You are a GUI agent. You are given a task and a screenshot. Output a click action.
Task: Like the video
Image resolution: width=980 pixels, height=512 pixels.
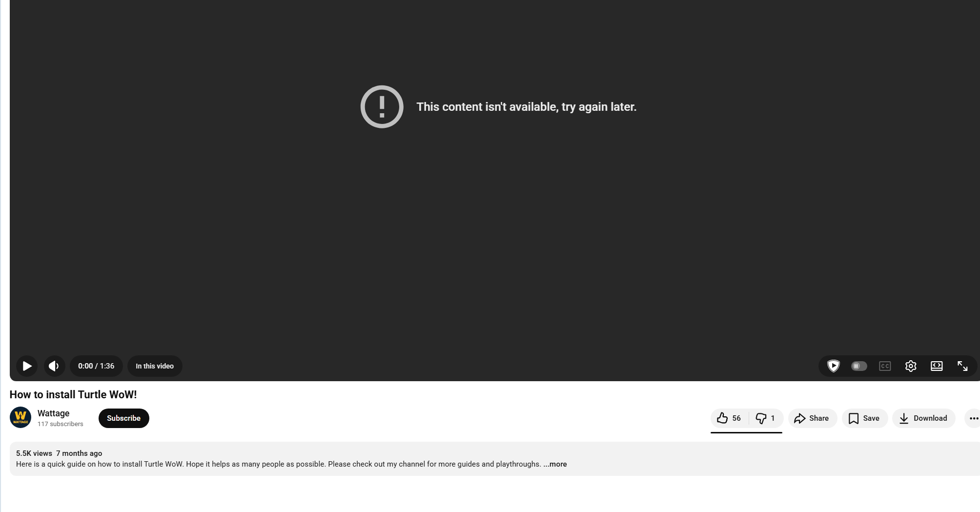(x=729, y=418)
